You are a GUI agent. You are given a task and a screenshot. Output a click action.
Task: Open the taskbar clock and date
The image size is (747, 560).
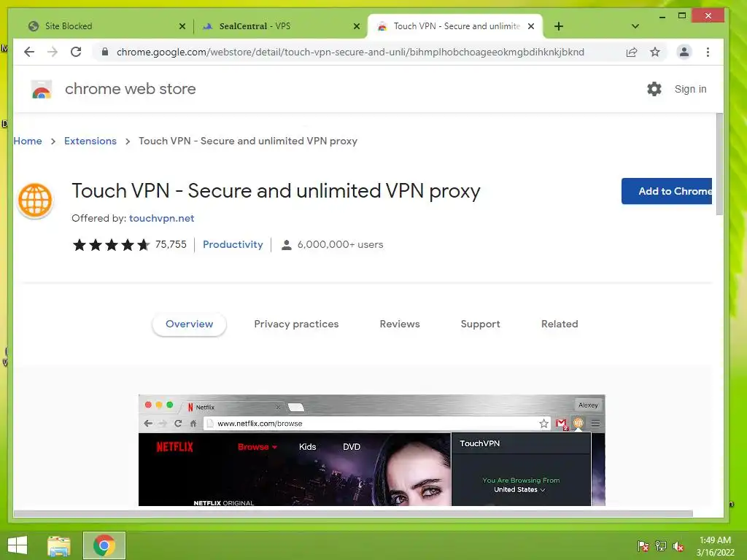click(x=715, y=546)
